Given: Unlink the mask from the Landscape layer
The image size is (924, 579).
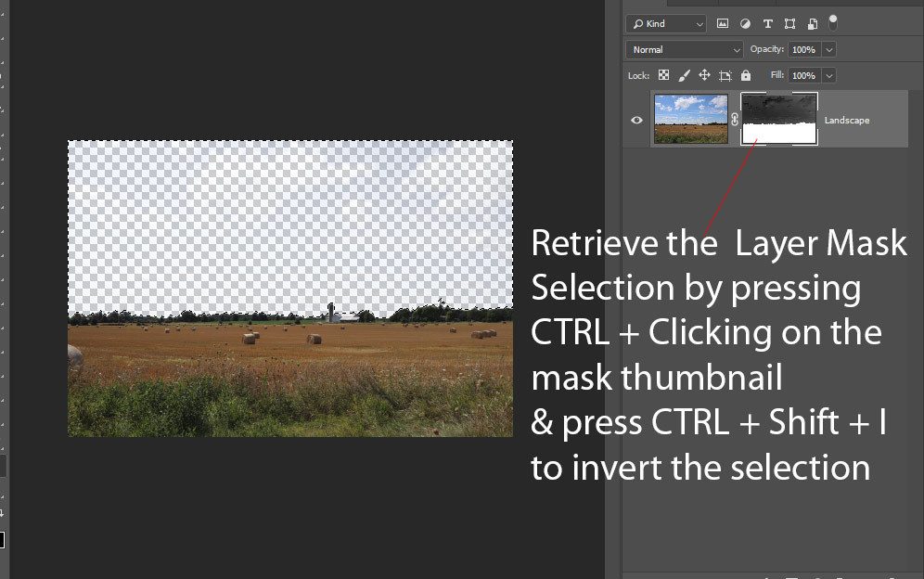Looking at the screenshot, I should (734, 120).
